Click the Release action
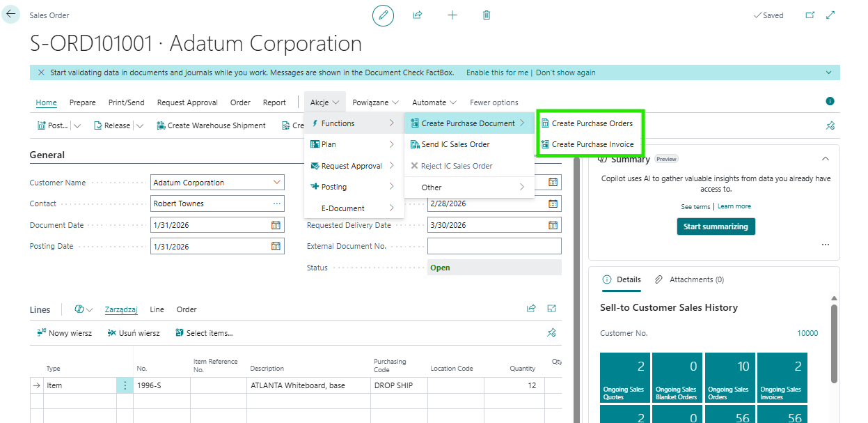Image resolution: width=868 pixels, height=423 pixels. pyautogui.click(x=112, y=125)
